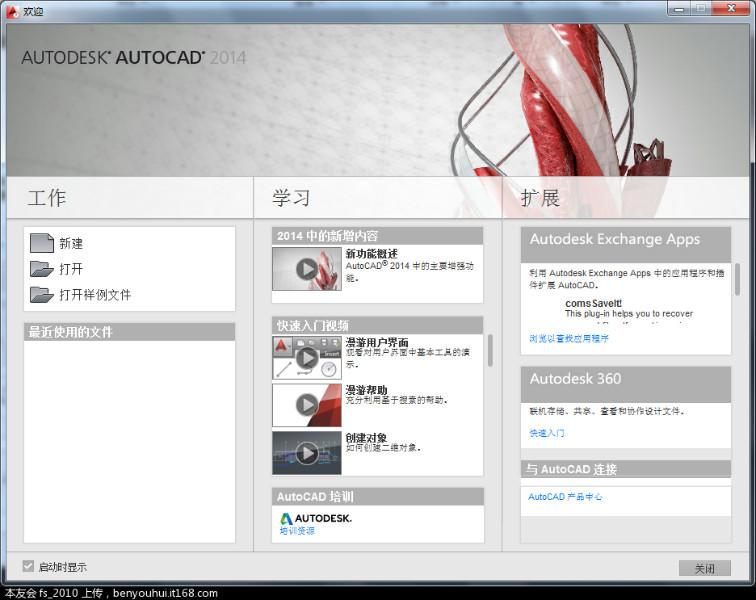
Task: Open sample files via 打开样例文件 label
Action: [x=95, y=294]
